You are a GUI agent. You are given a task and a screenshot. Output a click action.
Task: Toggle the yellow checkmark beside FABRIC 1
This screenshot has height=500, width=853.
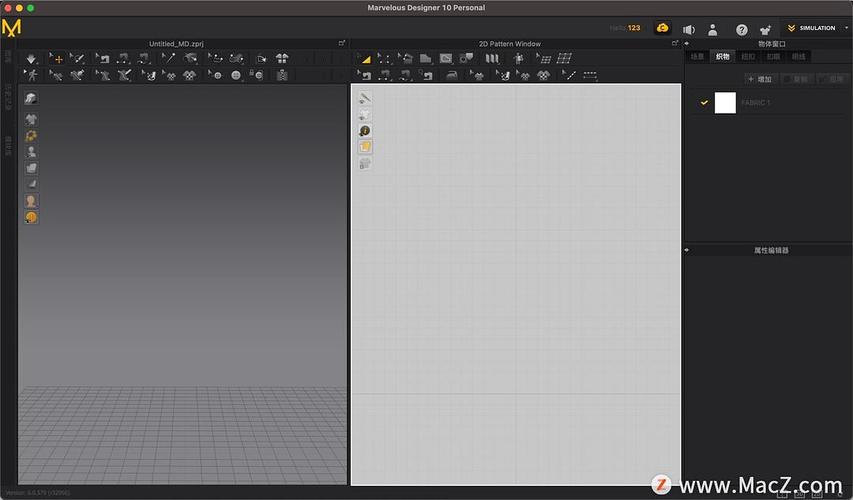(704, 102)
